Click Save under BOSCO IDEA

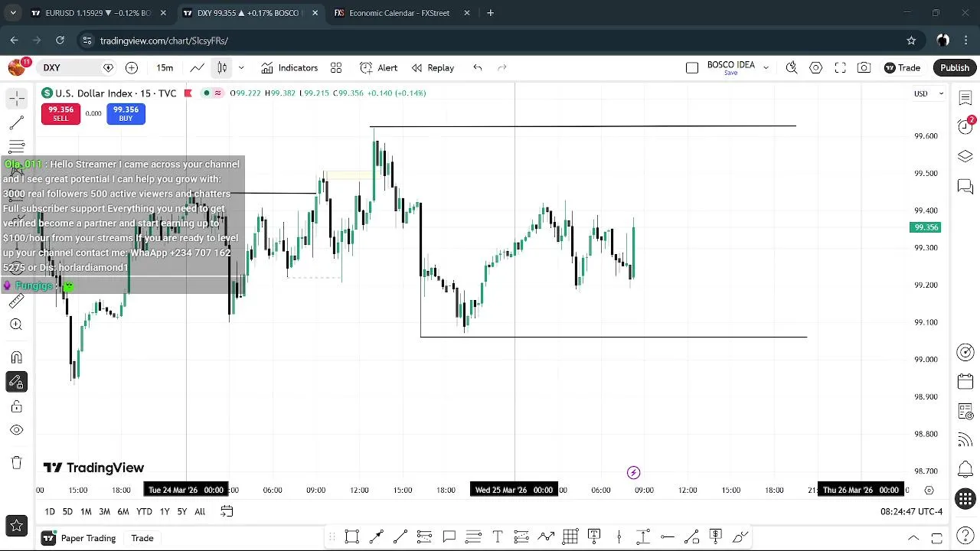click(730, 73)
